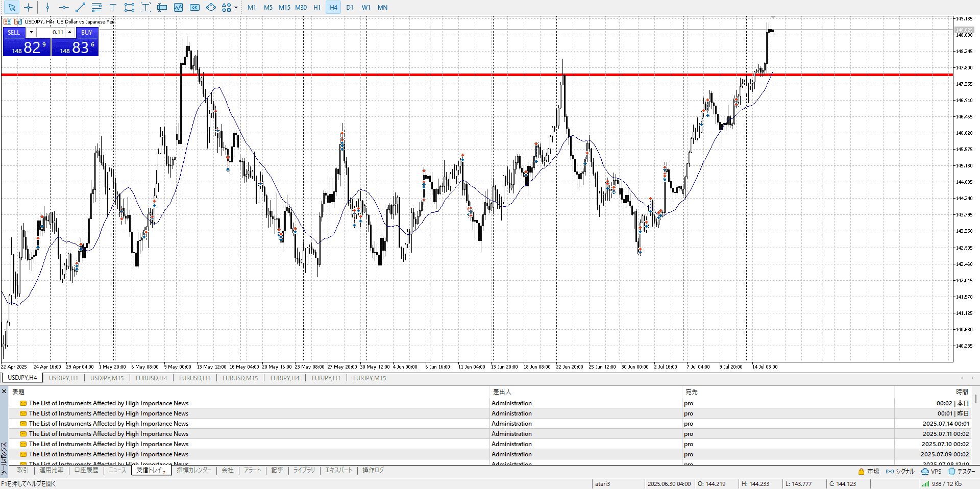Increase lot volume with up arrow
The image size is (980, 489).
tap(70, 32)
